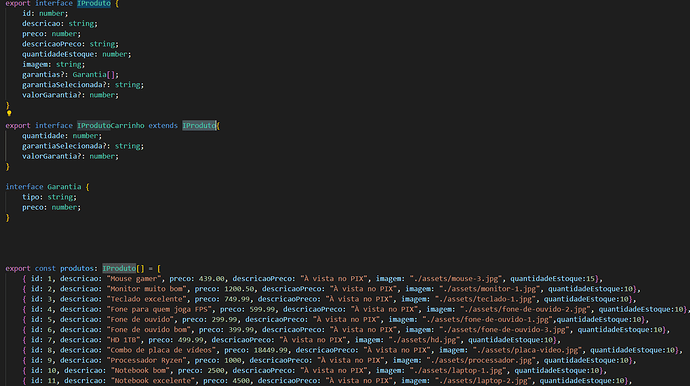
Task: Click the 'extends' keyword
Action: (x=163, y=126)
